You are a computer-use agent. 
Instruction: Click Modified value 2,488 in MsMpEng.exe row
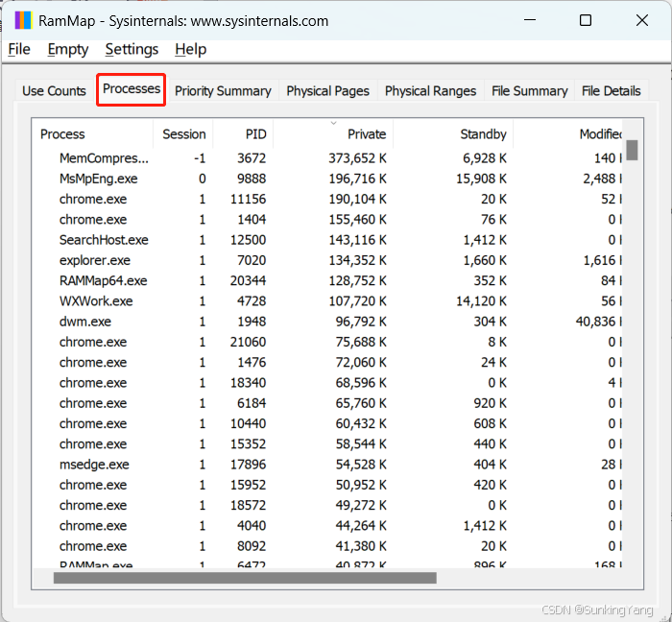point(602,179)
